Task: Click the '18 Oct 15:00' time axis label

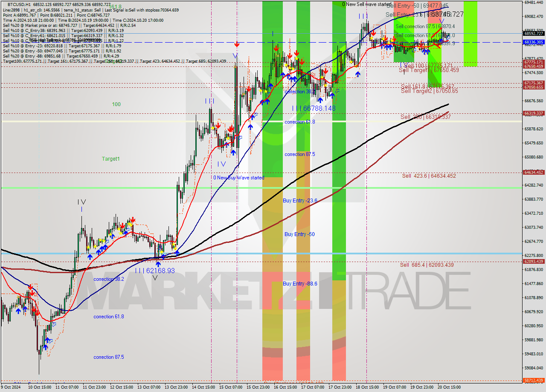Action: pos(366,387)
